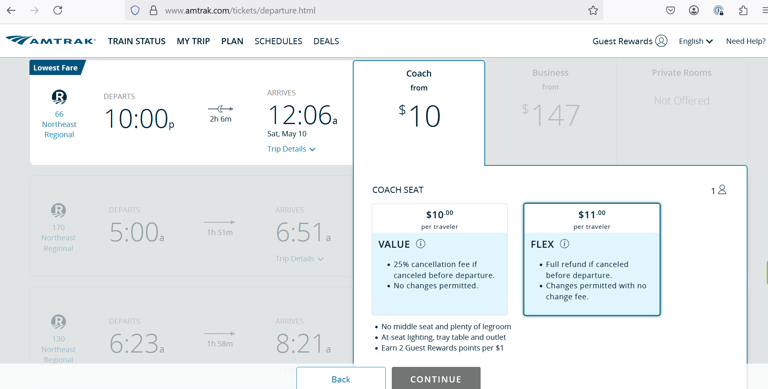
Task: Click the extension icon beside profile
Action: click(x=719, y=10)
